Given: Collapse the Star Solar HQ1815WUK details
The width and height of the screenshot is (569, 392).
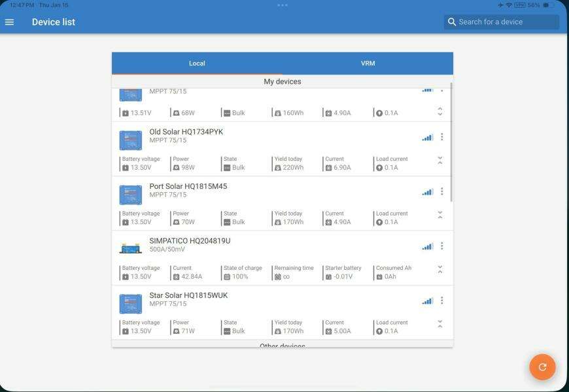Looking at the screenshot, I should click(440, 324).
